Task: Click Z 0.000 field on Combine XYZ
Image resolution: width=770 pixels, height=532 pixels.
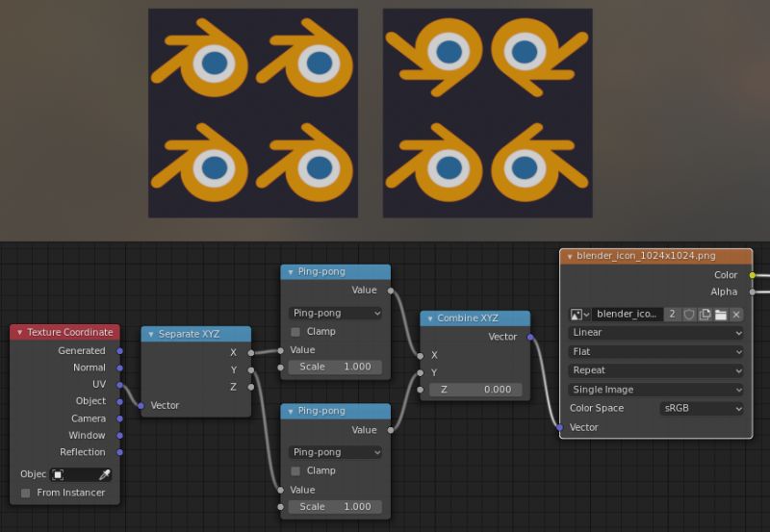Action: point(475,390)
